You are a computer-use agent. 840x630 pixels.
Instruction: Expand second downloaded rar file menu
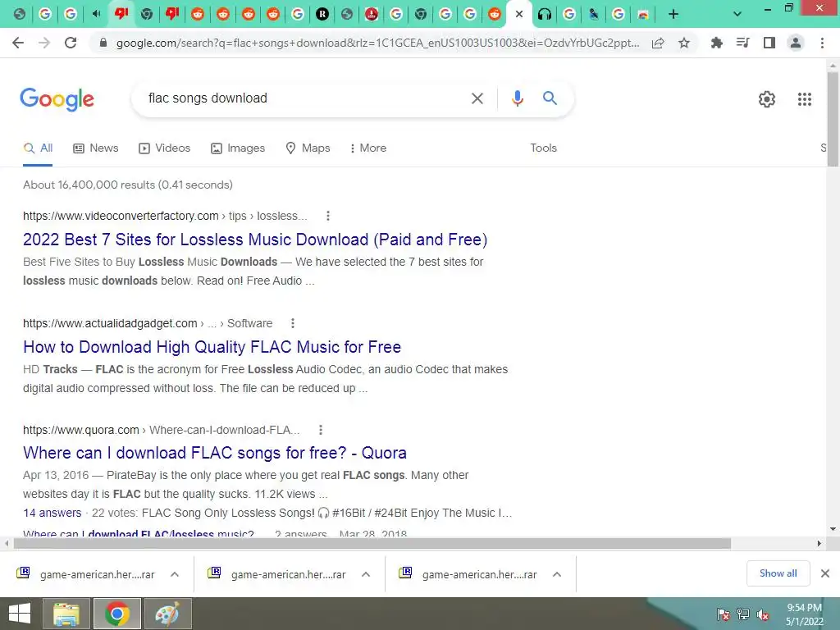(366, 574)
